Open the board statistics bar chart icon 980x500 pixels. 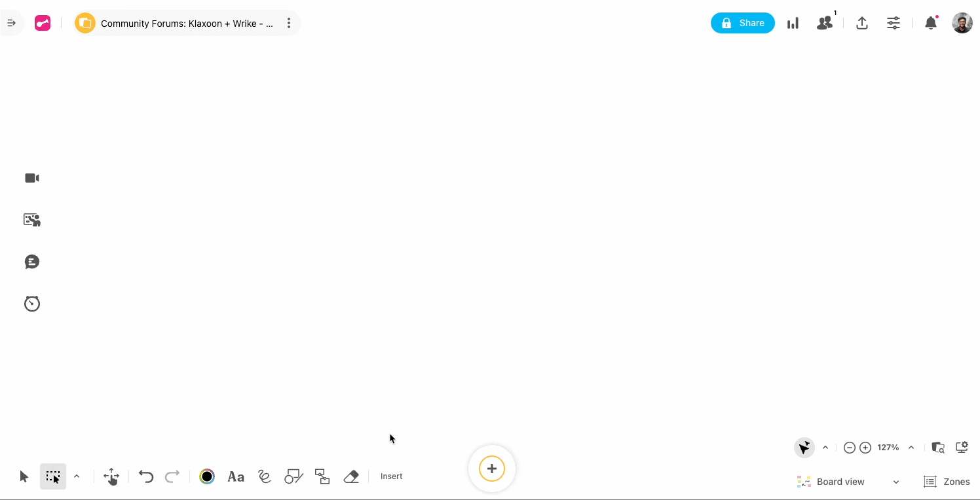(x=793, y=24)
